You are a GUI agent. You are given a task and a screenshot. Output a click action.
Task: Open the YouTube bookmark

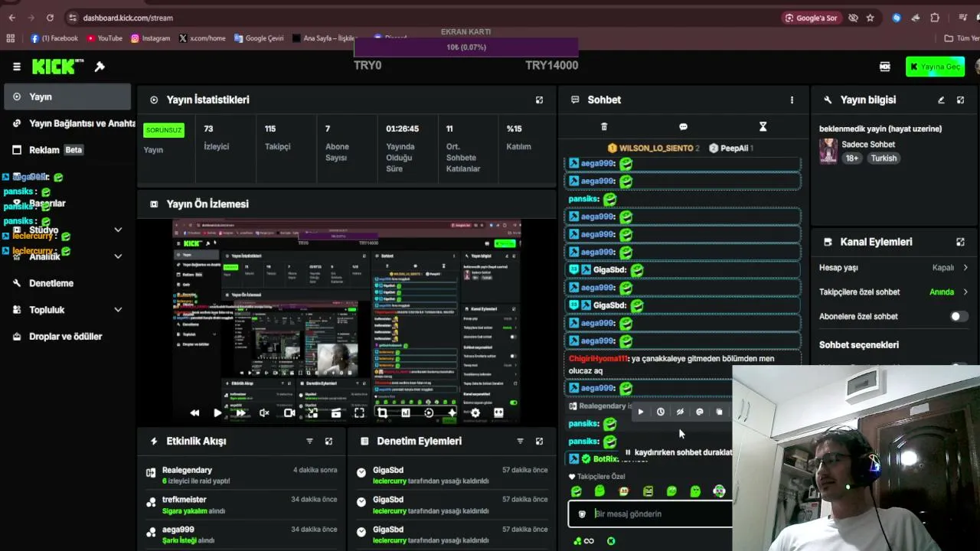point(104,38)
